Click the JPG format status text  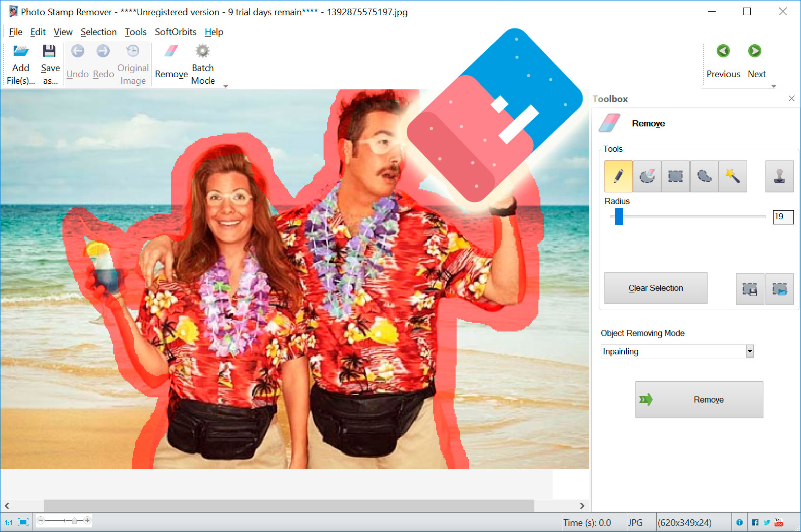coord(635,523)
